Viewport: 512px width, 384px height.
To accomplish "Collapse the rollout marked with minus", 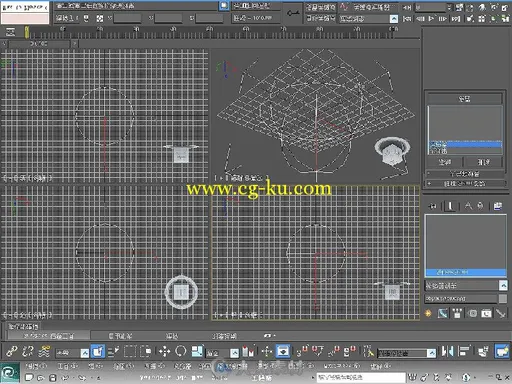I will (466, 174).
